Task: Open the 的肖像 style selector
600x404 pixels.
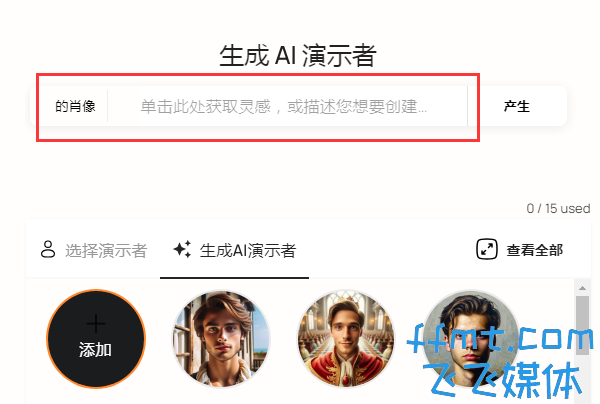Action: (x=75, y=106)
